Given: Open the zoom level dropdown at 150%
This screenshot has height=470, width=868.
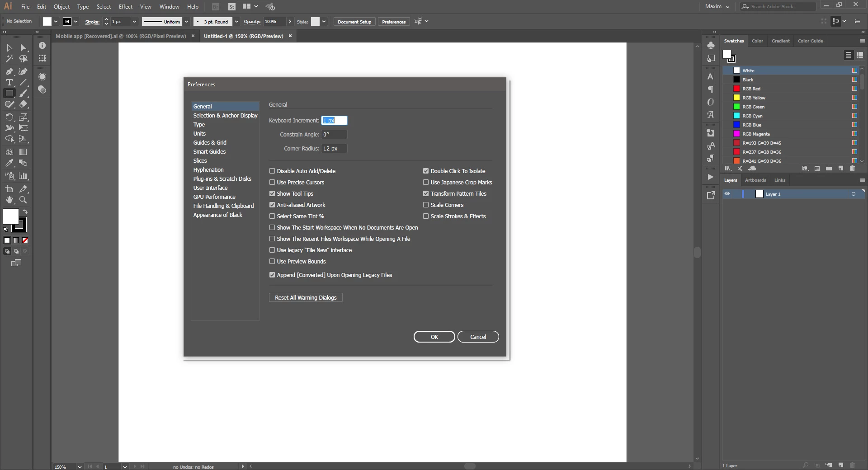Looking at the screenshot, I should [80, 467].
